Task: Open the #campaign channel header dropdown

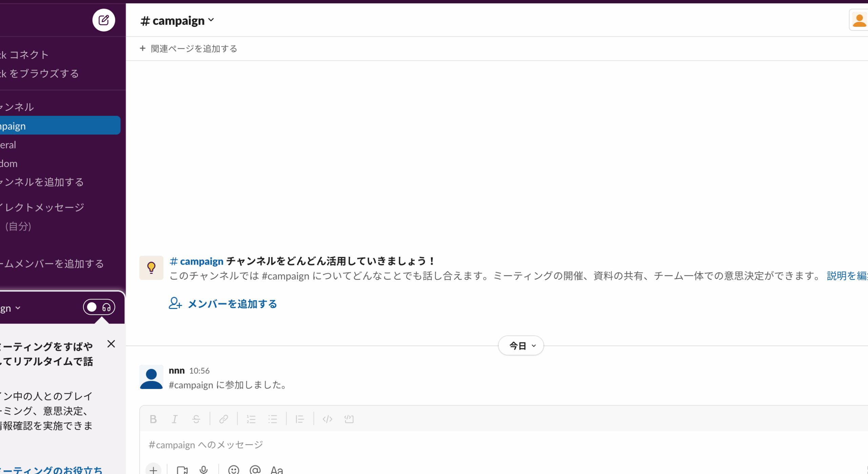Action: [x=177, y=21]
